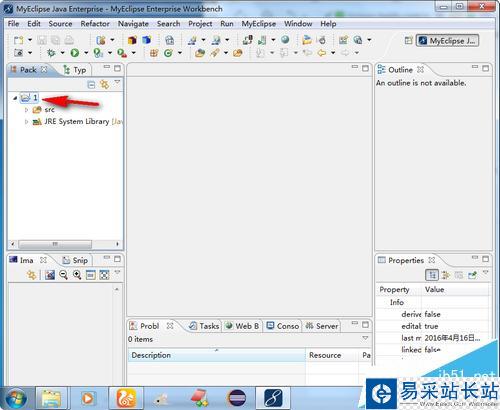Minimize the Outline view

point(475,67)
